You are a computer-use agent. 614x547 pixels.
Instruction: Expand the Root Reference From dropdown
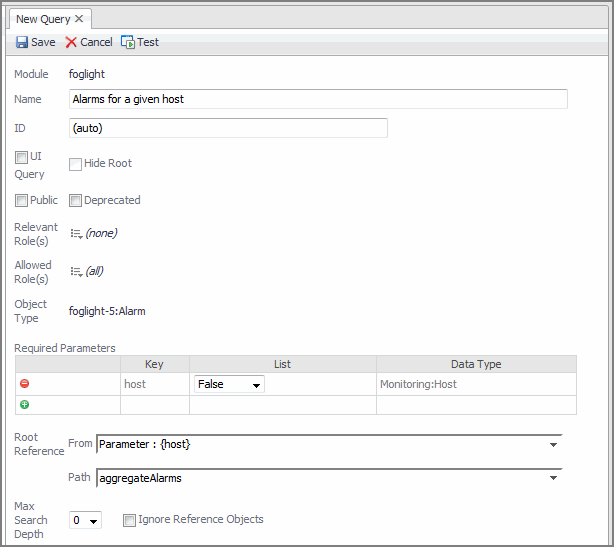point(553,444)
